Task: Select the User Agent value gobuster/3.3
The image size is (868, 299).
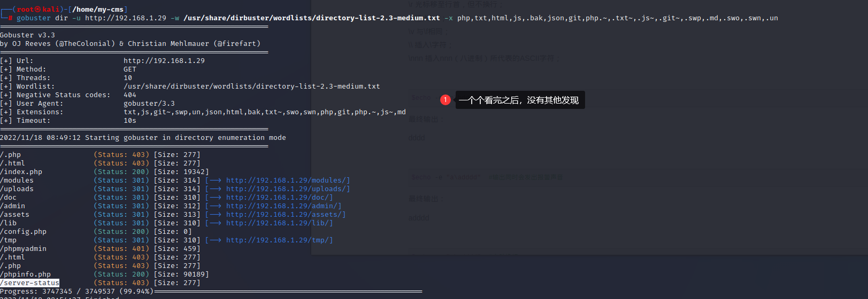Action: pyautogui.click(x=149, y=104)
